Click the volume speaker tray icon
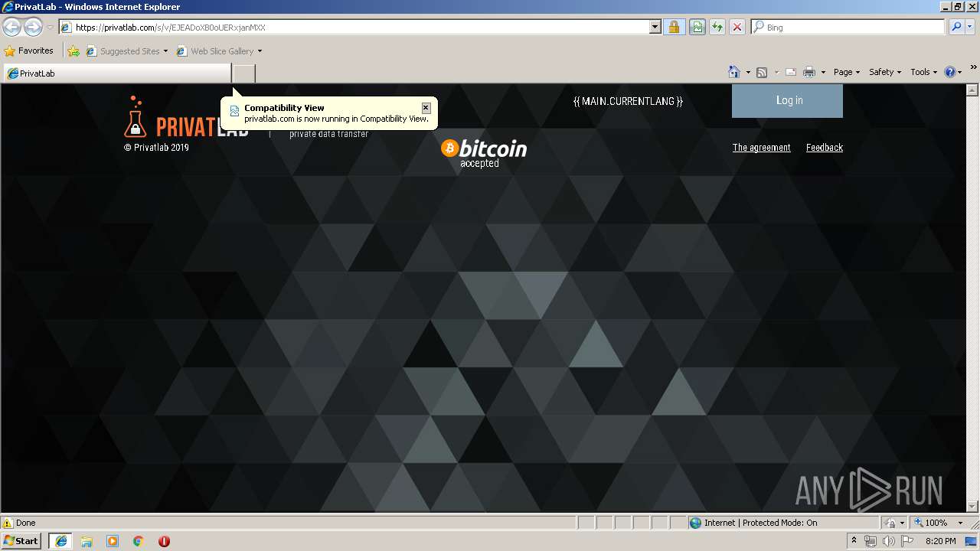Image resolution: width=980 pixels, height=551 pixels. pos(888,541)
